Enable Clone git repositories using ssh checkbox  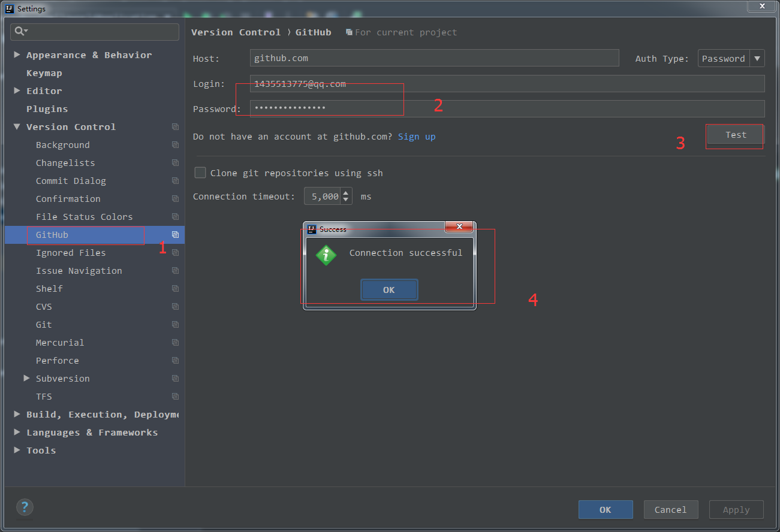click(x=200, y=173)
